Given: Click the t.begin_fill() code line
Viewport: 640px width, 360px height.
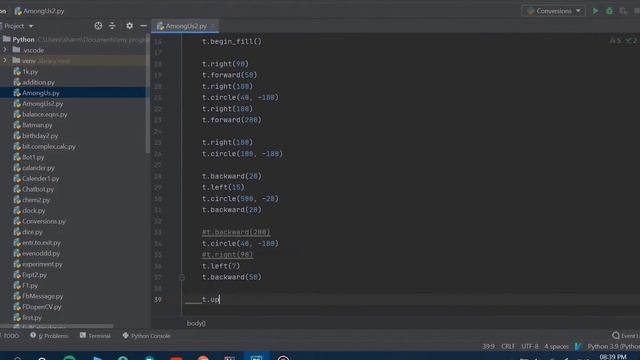Looking at the screenshot, I should (232, 42).
